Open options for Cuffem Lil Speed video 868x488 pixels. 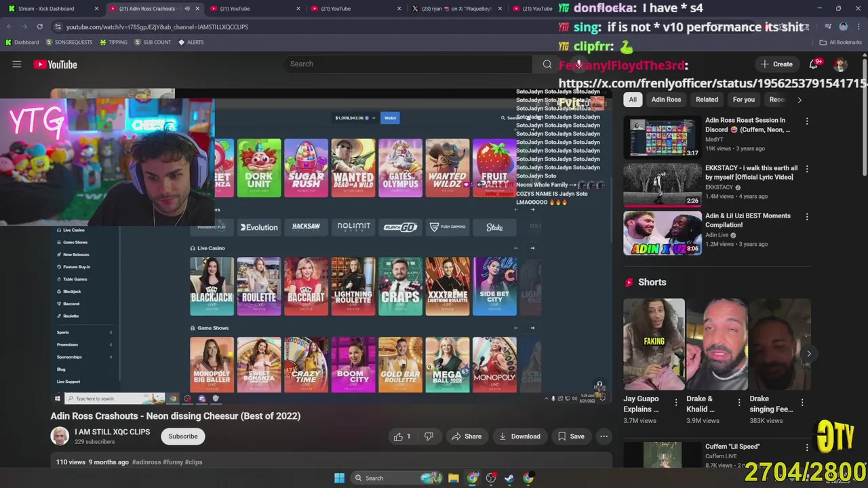(807, 447)
